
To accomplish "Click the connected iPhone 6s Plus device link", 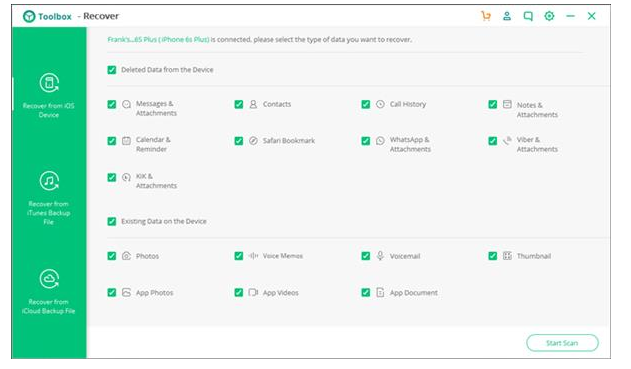I will coord(158,39).
